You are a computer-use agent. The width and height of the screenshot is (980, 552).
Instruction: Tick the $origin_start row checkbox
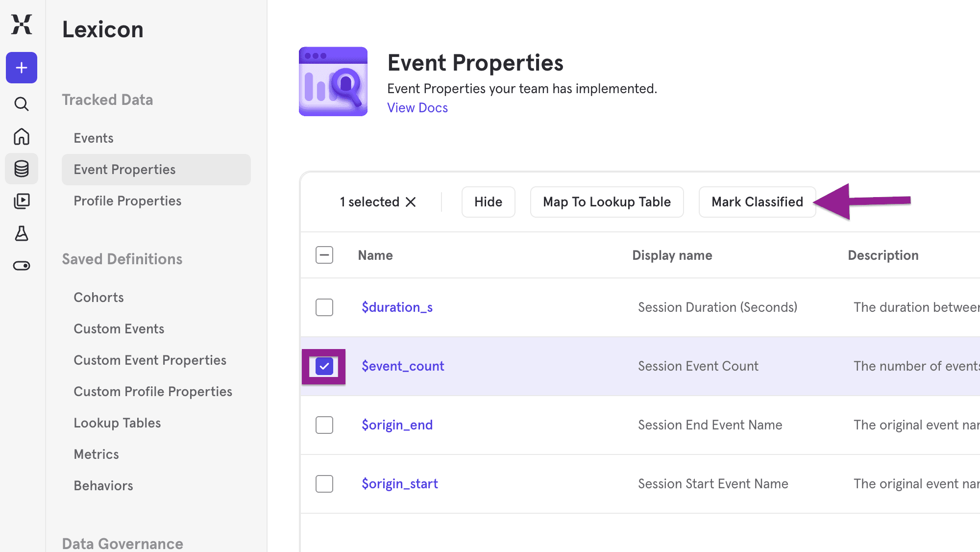(x=324, y=484)
